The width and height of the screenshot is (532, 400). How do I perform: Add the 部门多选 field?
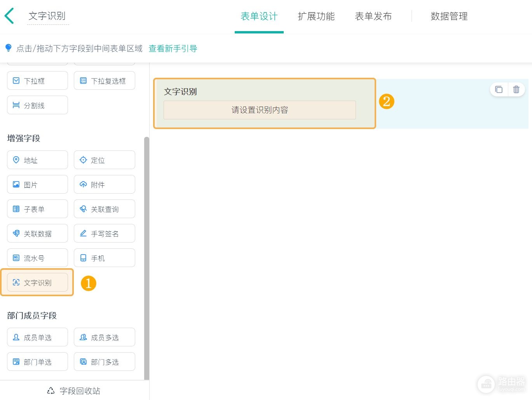[x=105, y=362]
